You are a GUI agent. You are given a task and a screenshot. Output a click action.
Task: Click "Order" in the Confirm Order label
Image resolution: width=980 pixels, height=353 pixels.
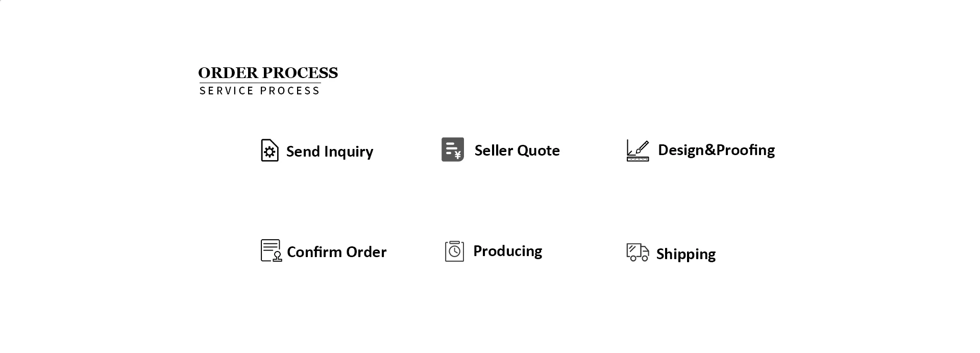click(366, 252)
